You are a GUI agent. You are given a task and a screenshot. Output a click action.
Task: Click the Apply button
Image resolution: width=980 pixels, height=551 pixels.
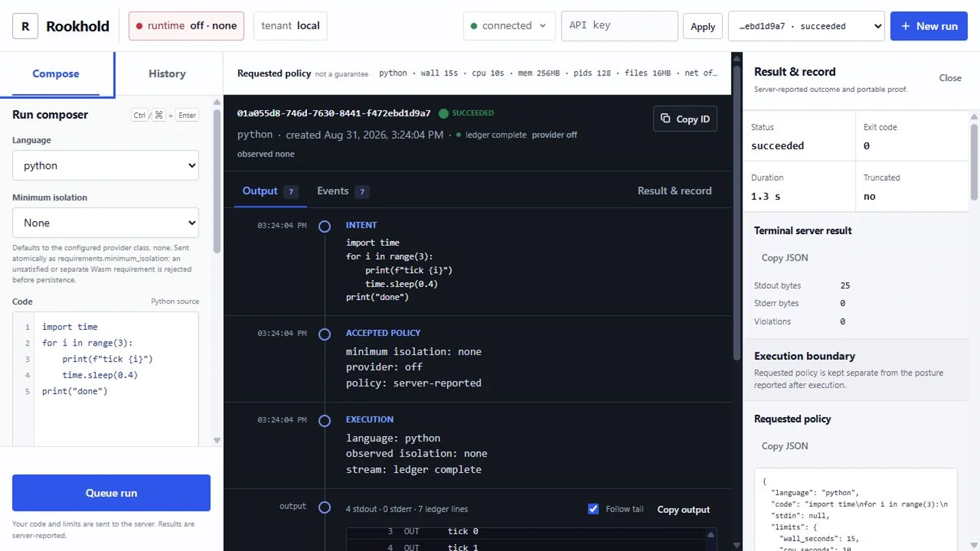pyautogui.click(x=702, y=27)
